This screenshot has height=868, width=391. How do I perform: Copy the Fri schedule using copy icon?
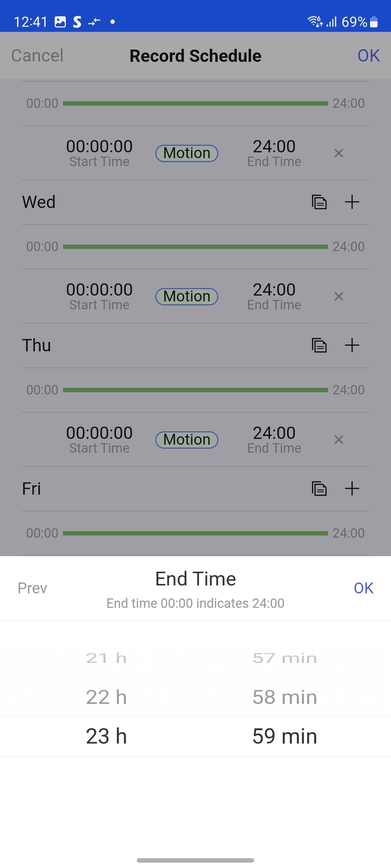point(319,488)
